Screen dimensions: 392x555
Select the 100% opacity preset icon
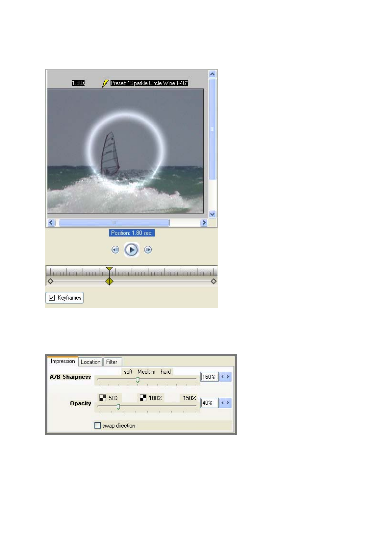pos(143,398)
